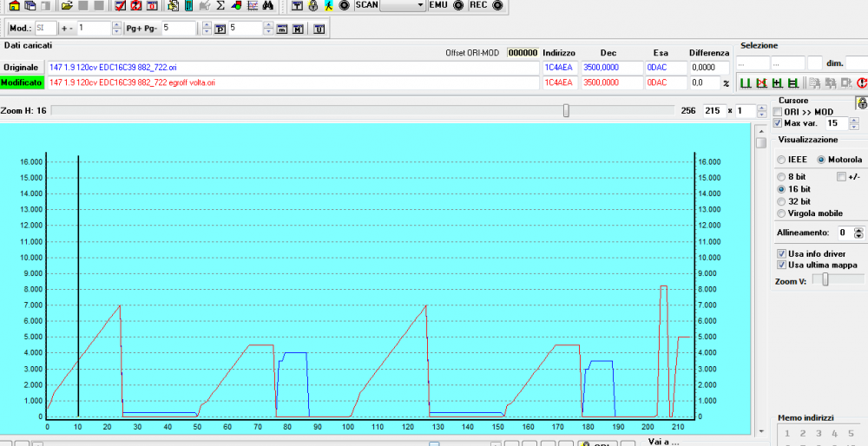This screenshot has width=868, height=446.
Task: Click the stepper beside the + - value field
Action: pyautogui.click(x=116, y=29)
